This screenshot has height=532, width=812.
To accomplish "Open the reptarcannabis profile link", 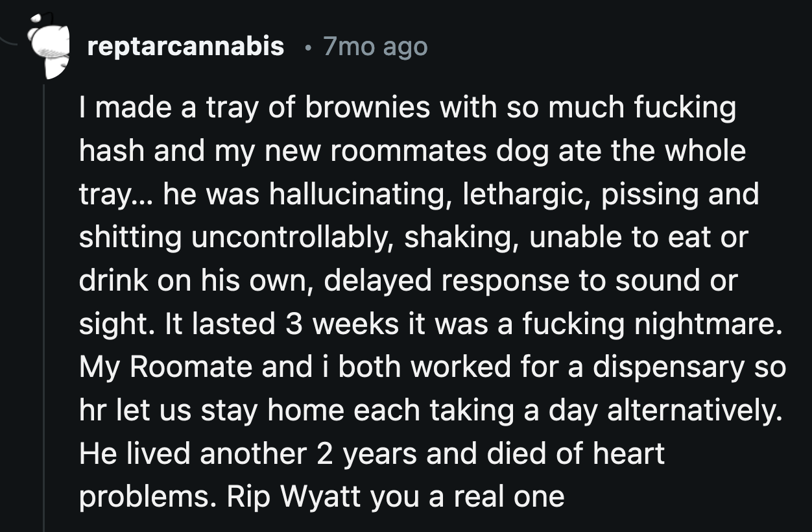I will click(185, 46).
